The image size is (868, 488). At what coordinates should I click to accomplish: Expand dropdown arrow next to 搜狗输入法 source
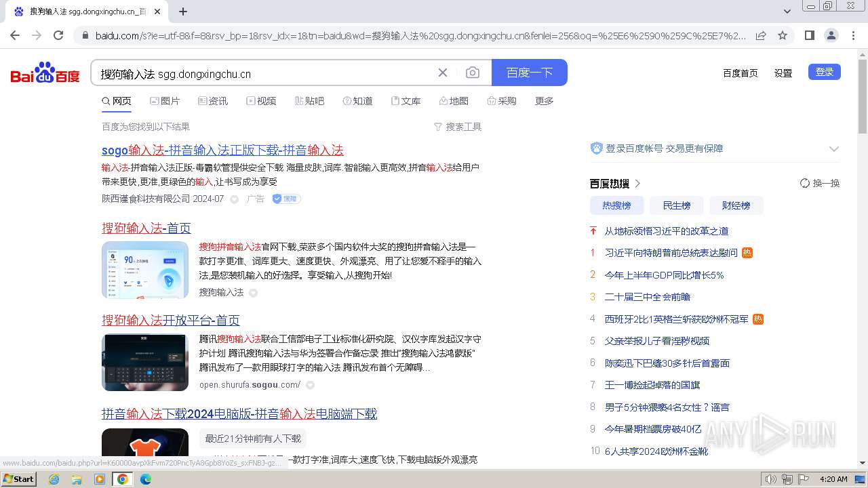click(253, 293)
